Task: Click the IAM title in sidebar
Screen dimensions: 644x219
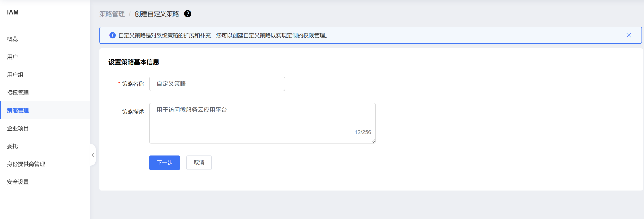Action: (13, 12)
